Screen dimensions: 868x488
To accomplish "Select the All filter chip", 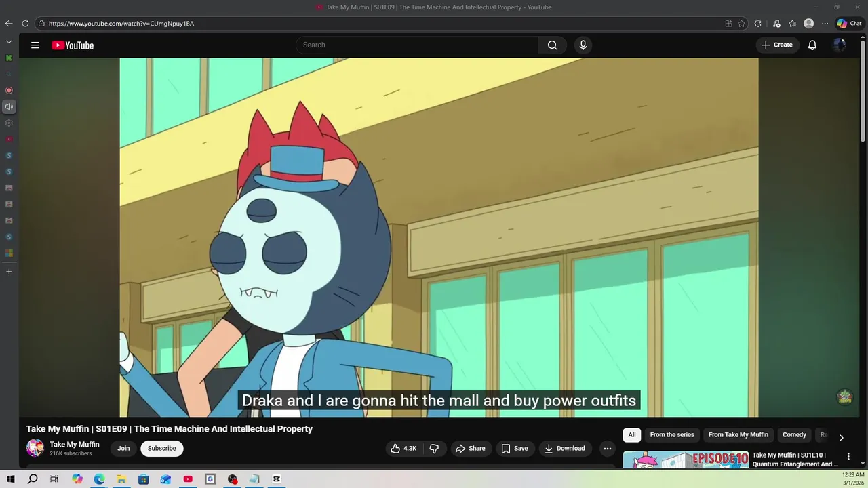I will click(x=632, y=435).
